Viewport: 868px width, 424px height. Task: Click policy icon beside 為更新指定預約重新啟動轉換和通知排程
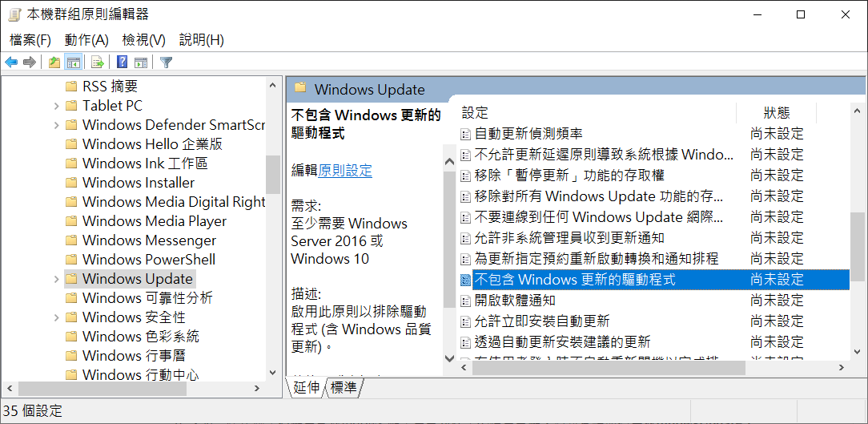point(466,259)
